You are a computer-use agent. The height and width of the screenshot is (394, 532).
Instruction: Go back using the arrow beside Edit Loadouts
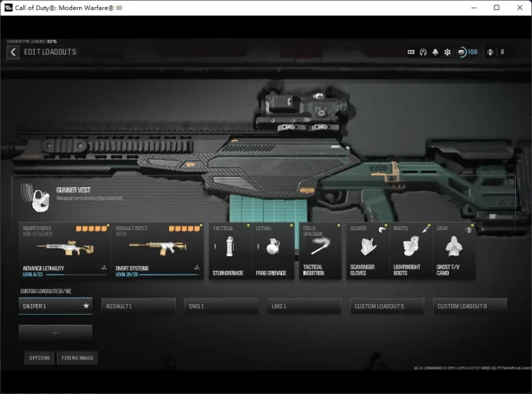(x=13, y=52)
